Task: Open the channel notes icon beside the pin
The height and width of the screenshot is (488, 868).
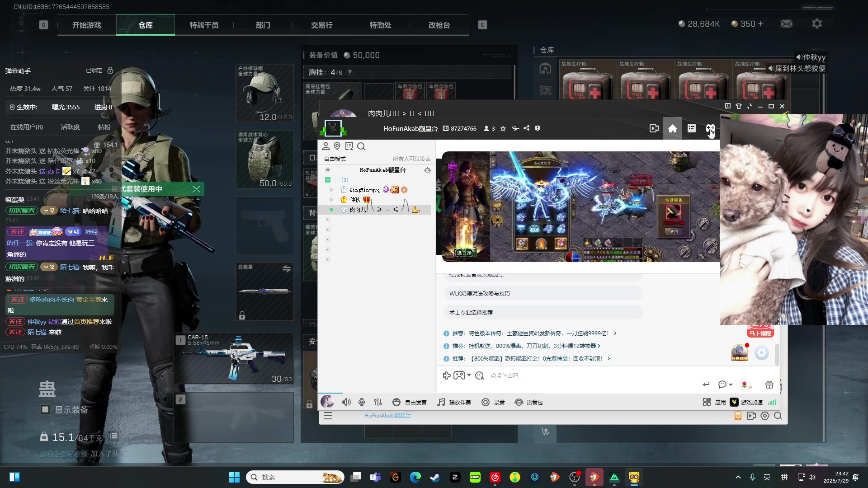Action: tap(349, 146)
